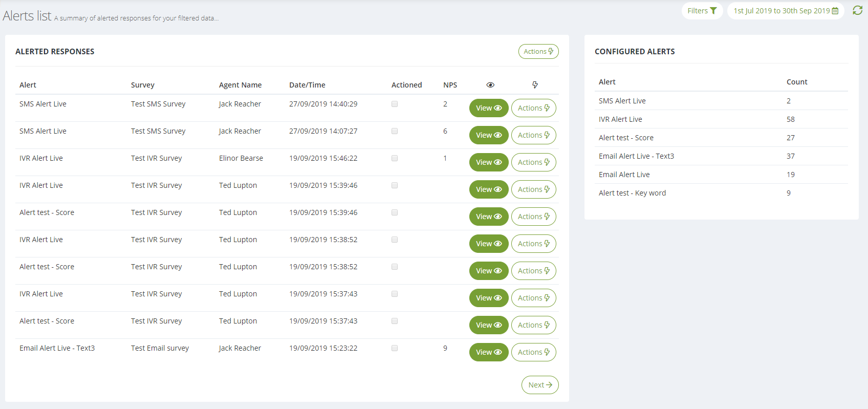Tick Actioned checkbox for Email Alert Live - Text3 row
This screenshot has height=409, width=868.
[395, 348]
